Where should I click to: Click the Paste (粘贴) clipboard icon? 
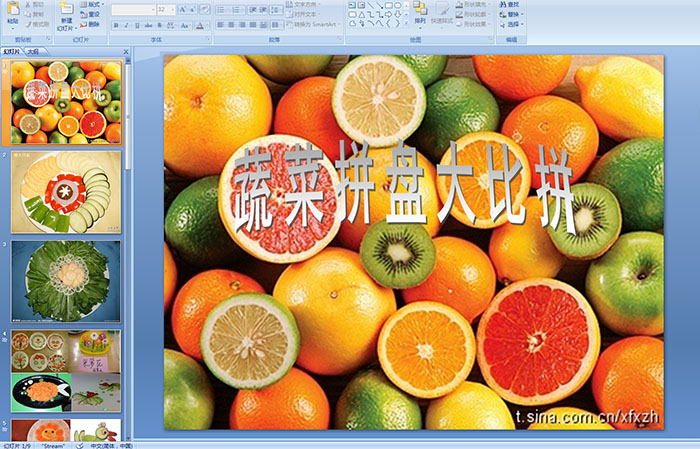(x=13, y=9)
